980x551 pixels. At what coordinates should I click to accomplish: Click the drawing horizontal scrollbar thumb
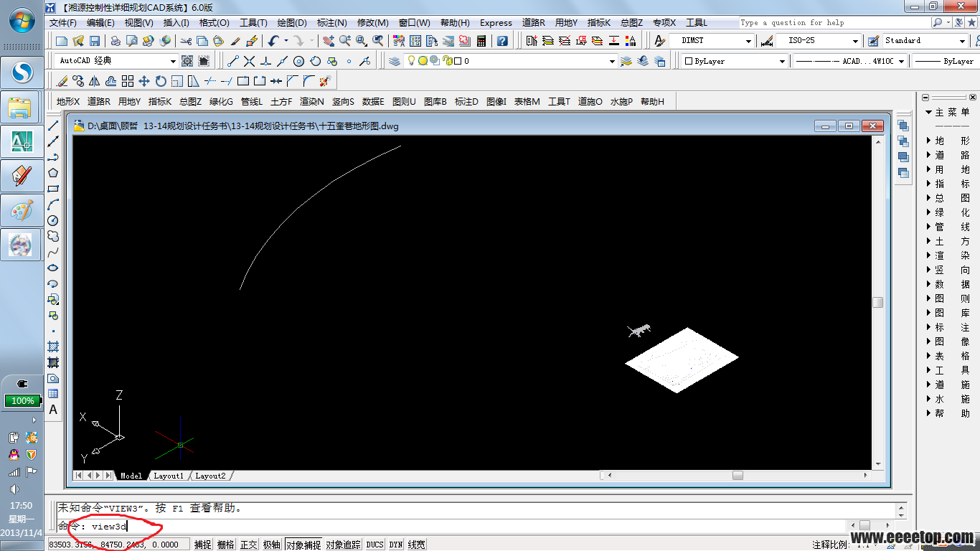pyautogui.click(x=738, y=475)
